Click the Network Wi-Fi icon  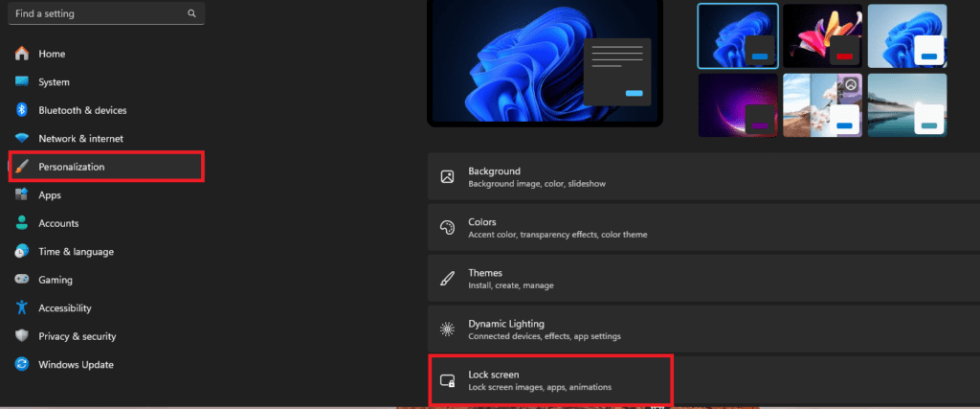click(22, 138)
